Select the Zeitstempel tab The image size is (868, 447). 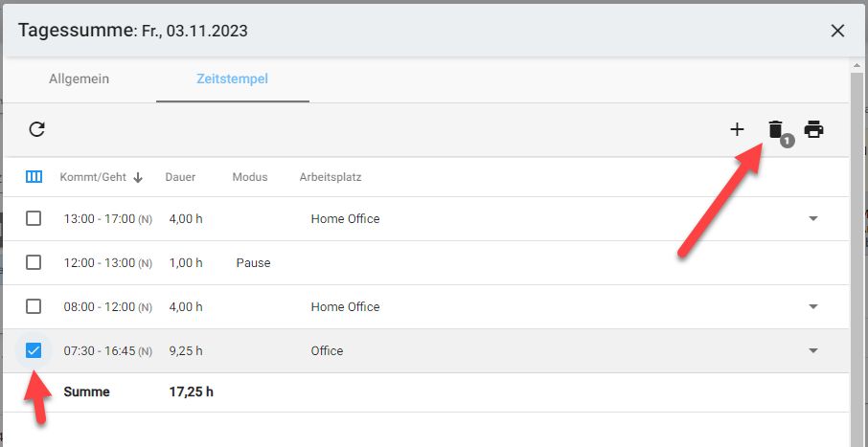pos(232,78)
